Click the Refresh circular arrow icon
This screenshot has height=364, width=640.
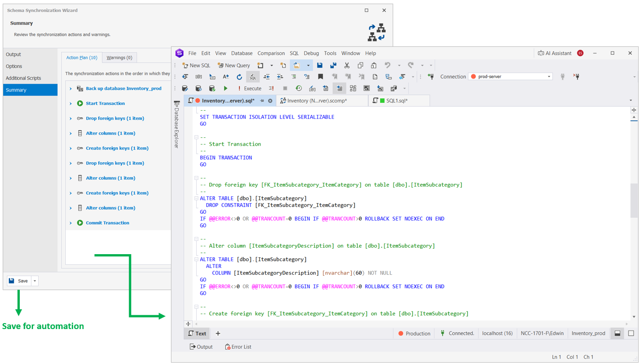coord(239,77)
